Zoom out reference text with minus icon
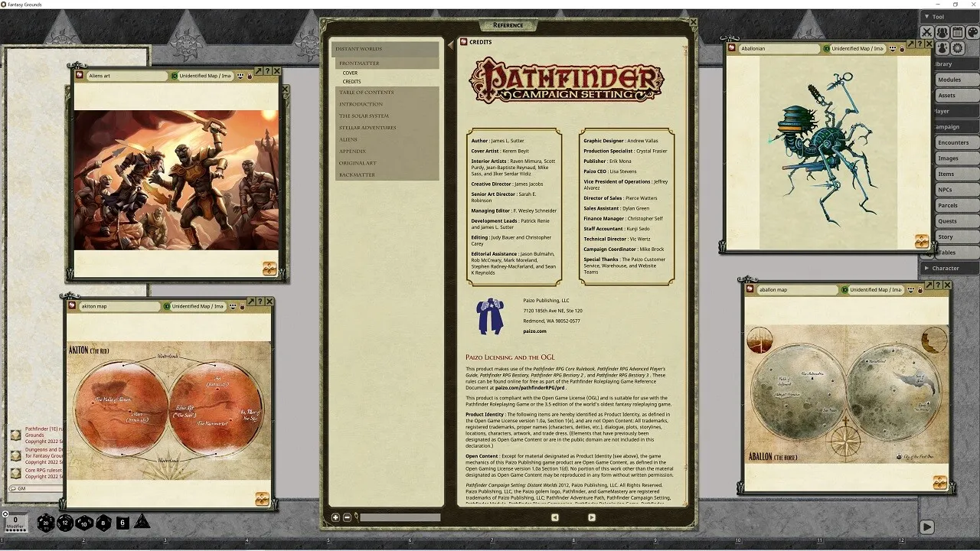Viewport: 980px width, 551px height. [x=347, y=518]
